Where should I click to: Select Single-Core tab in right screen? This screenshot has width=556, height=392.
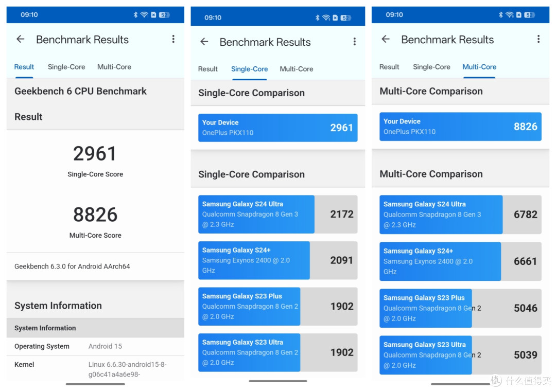click(x=431, y=67)
